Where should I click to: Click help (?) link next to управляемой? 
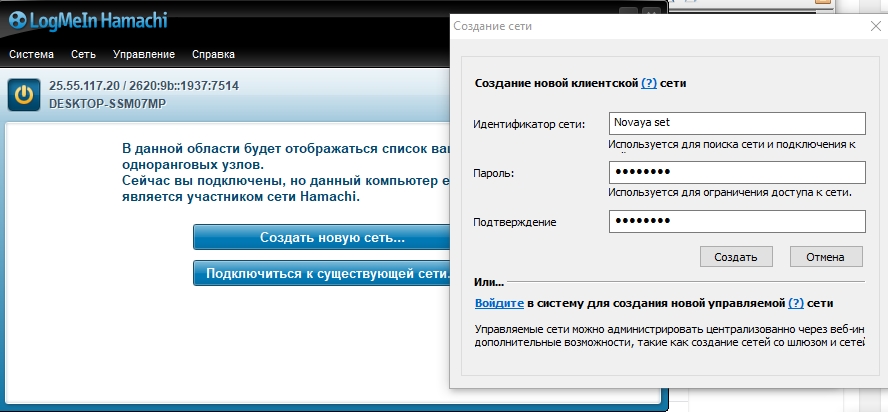(796, 303)
